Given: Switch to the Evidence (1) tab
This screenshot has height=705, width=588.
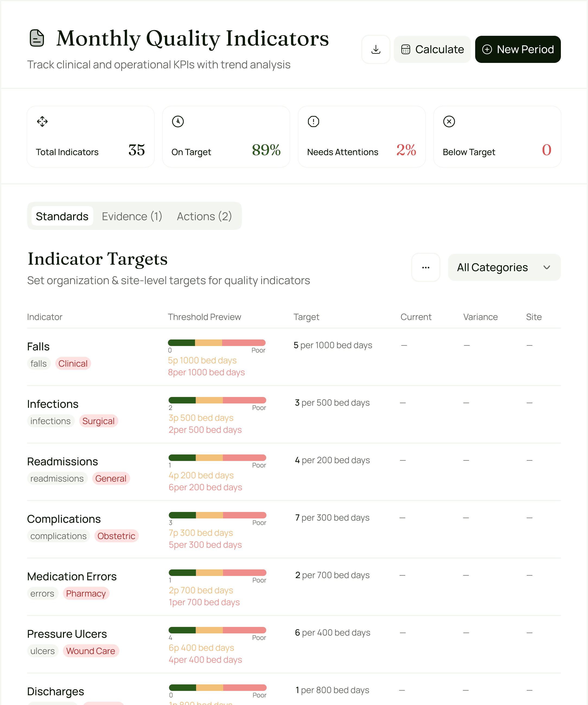Looking at the screenshot, I should tap(132, 216).
